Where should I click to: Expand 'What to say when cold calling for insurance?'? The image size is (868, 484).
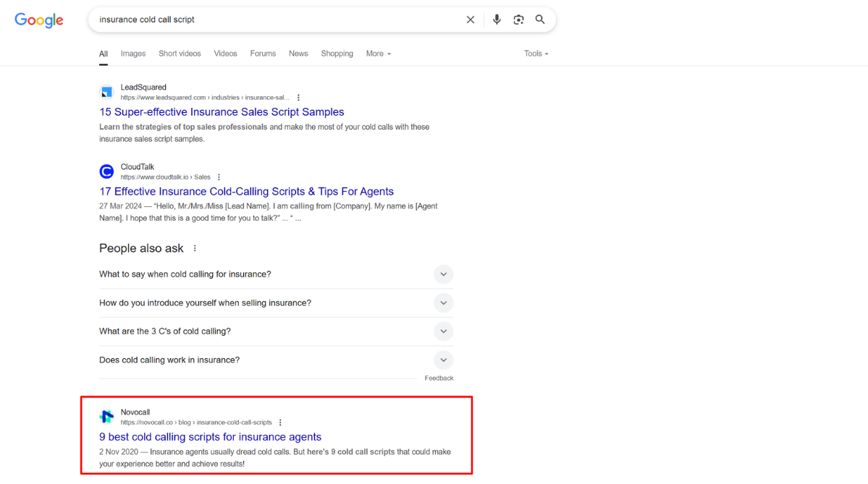point(276,274)
